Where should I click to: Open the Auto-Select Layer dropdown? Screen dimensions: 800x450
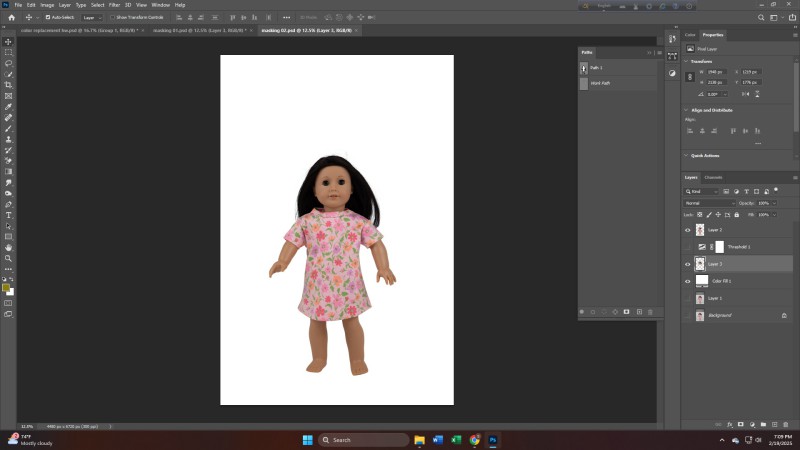pos(92,17)
